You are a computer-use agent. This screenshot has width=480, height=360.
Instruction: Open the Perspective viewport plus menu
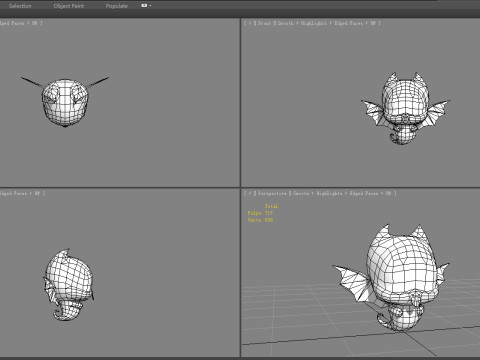pos(250,193)
